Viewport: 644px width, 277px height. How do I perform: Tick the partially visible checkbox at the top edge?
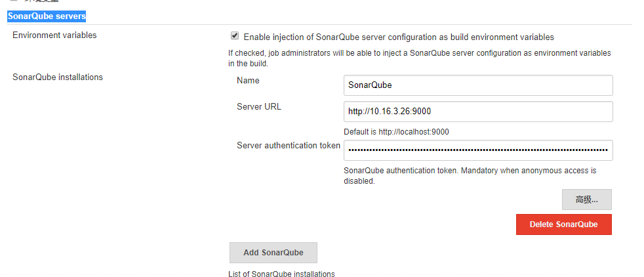coord(14,1)
